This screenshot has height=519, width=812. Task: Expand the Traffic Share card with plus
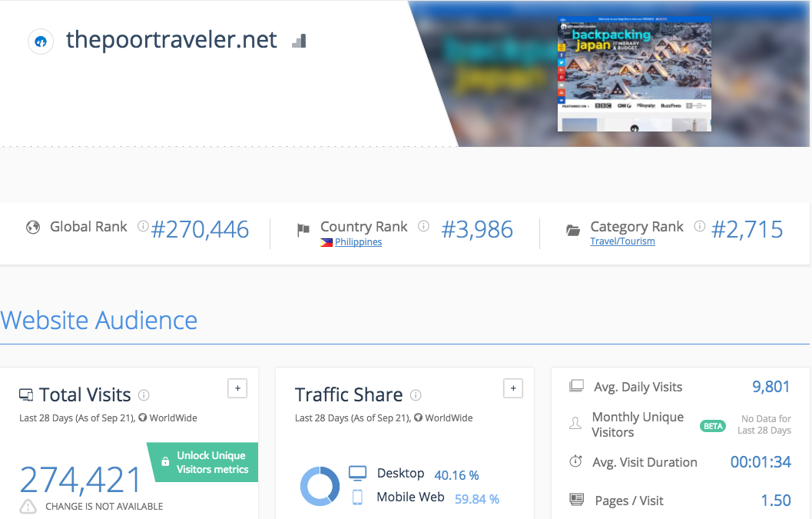[512, 388]
